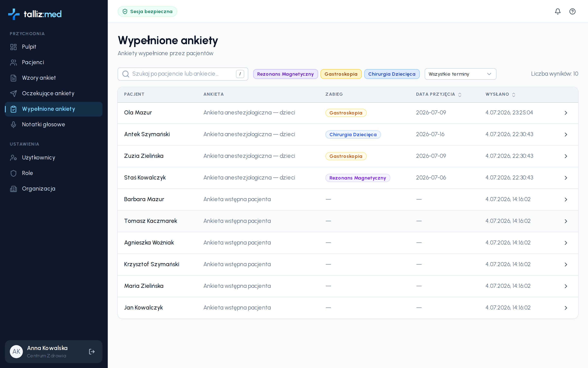588x368 pixels.
Task: Click the Anna Kowalska profile name
Action: 47,348
